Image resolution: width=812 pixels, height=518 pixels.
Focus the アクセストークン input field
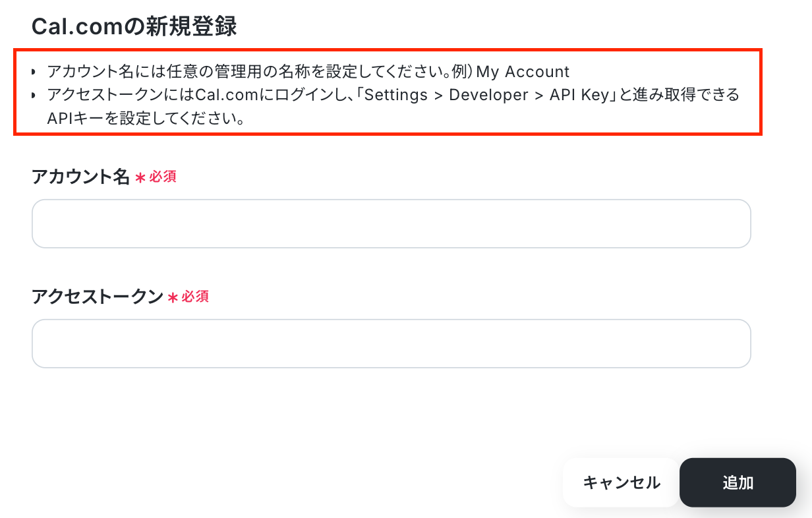[x=391, y=343]
